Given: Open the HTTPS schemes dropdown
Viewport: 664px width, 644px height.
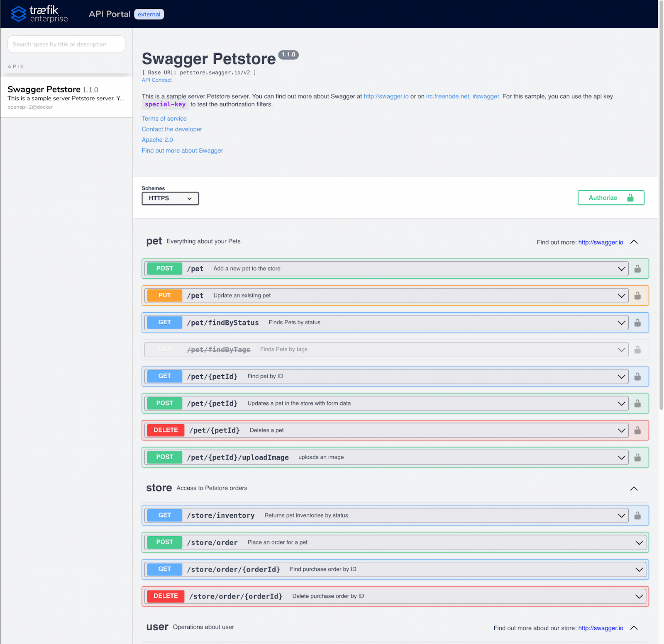Looking at the screenshot, I should point(170,198).
